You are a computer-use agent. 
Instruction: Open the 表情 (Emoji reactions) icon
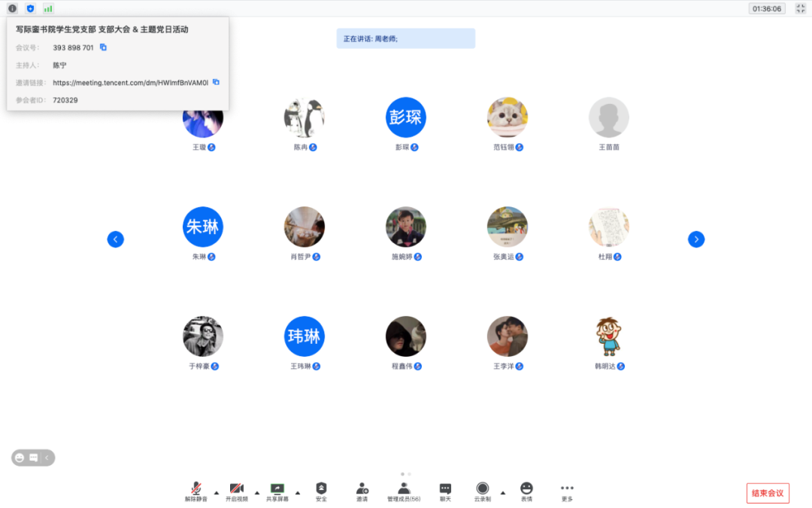pos(526,489)
